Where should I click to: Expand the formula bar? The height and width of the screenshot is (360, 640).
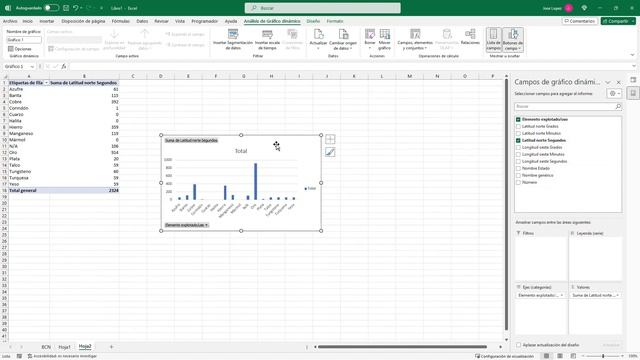point(633,66)
